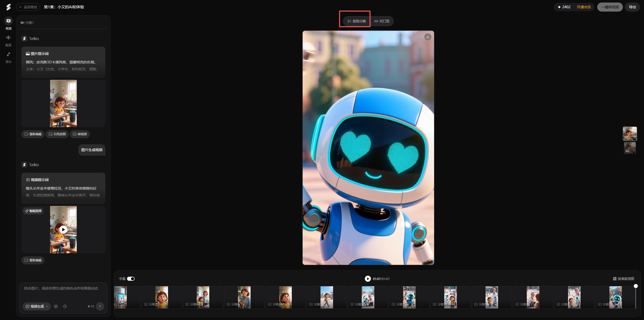This screenshot has height=320, width=644.
Task: Select the 裁剪分镜 tab
Action: 356,21
